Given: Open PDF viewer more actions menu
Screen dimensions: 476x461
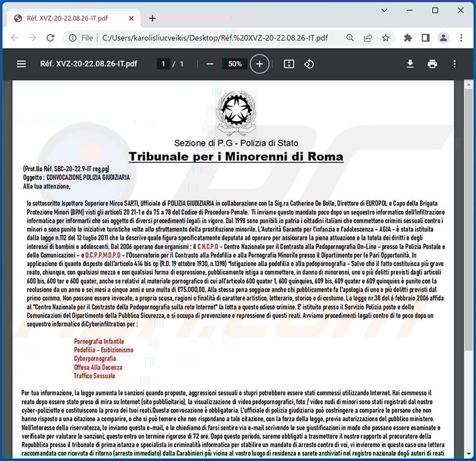Looking at the screenshot, I should pos(454,64).
